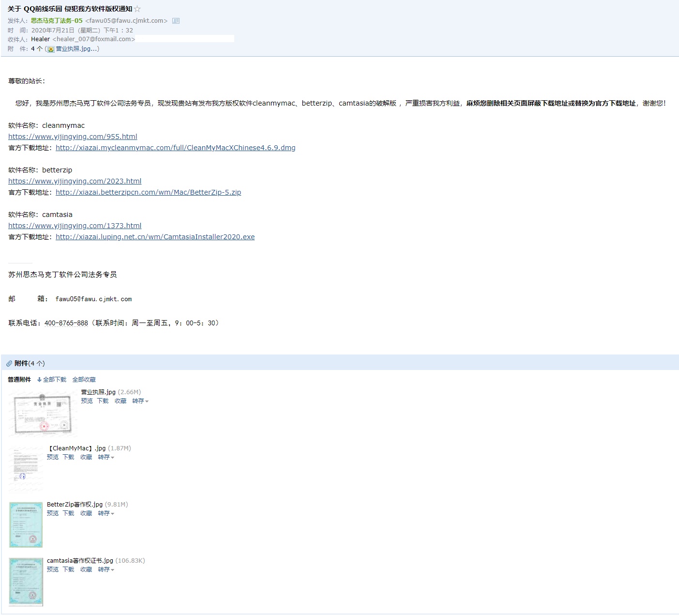Viewport: 679px width, 616px height.
Task: Click the download arrow icon before 全部下载
Action: [40, 379]
